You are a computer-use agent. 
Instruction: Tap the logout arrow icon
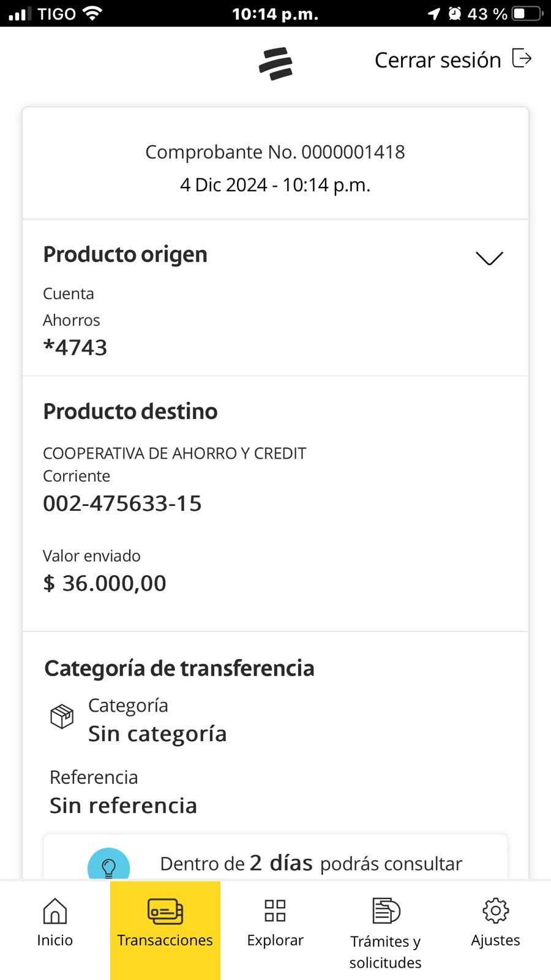pyautogui.click(x=521, y=59)
